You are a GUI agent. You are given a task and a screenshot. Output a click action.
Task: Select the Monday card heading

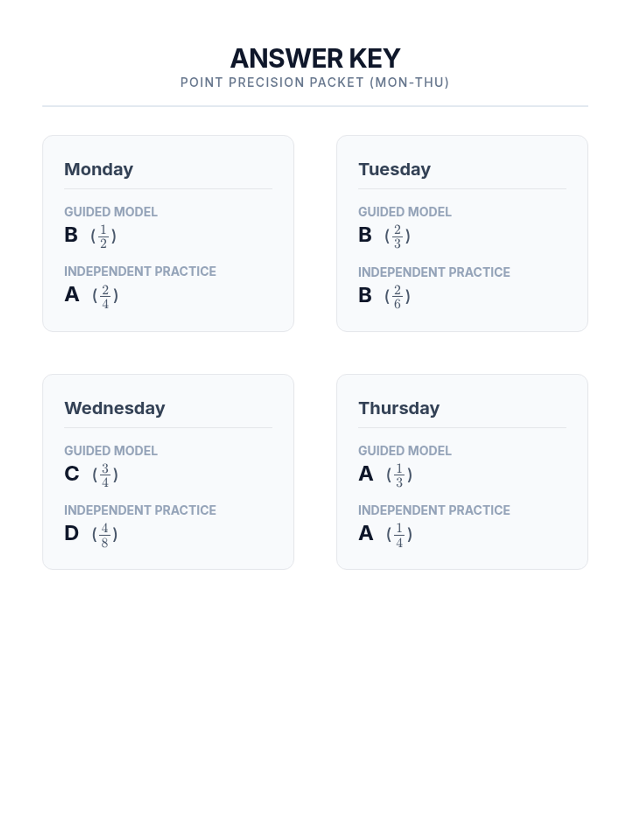[99, 169]
